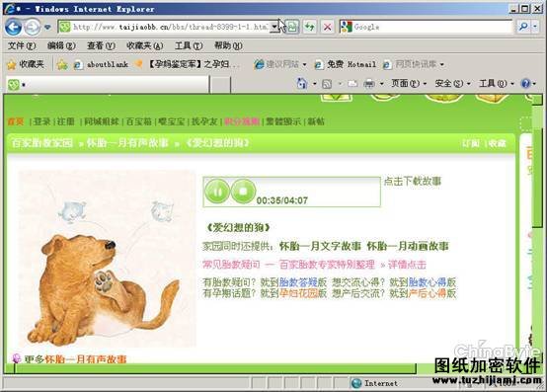The width and height of the screenshot is (547, 392).
Task: Expand the address bar dropdown arrow
Action: point(274,27)
